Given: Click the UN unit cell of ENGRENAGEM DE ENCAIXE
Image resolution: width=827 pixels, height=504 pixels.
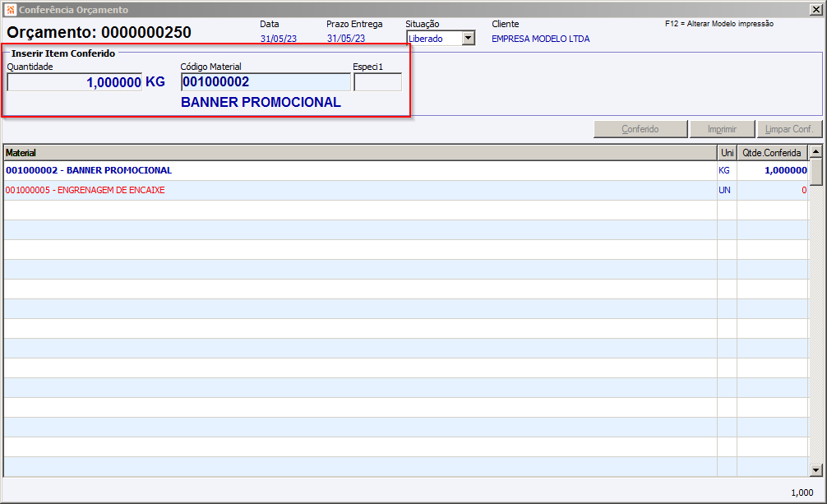Looking at the screenshot, I should (727, 190).
